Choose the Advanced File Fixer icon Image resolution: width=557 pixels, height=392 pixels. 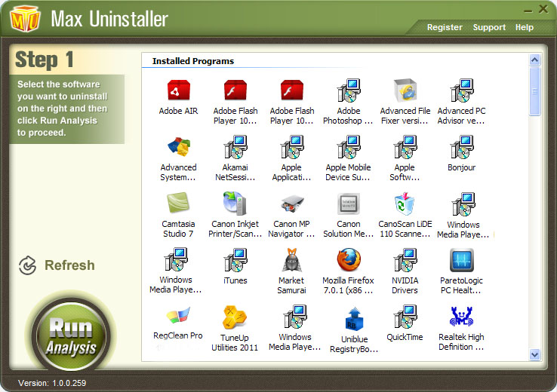coord(405,90)
